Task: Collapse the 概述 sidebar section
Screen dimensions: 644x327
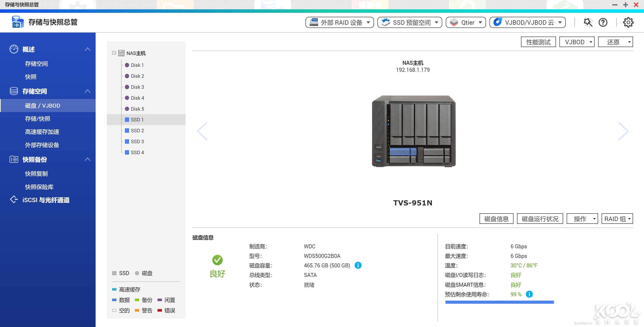Action: [88, 49]
